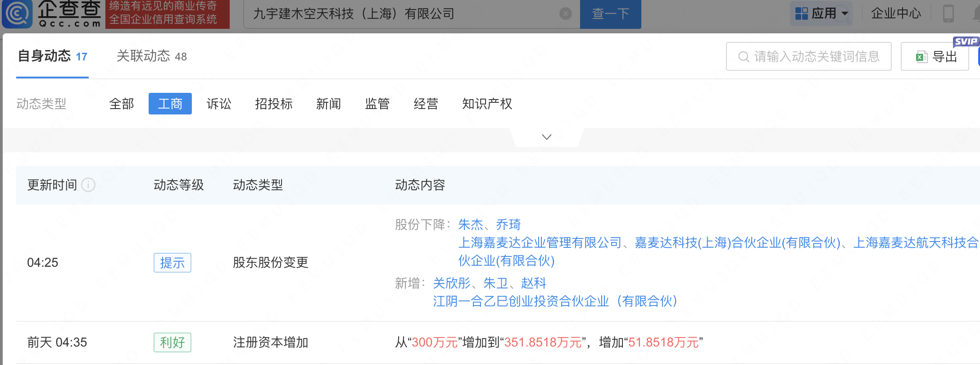Select the 知识产权 type filter
Image resolution: width=980 pixels, height=365 pixels.
(487, 104)
